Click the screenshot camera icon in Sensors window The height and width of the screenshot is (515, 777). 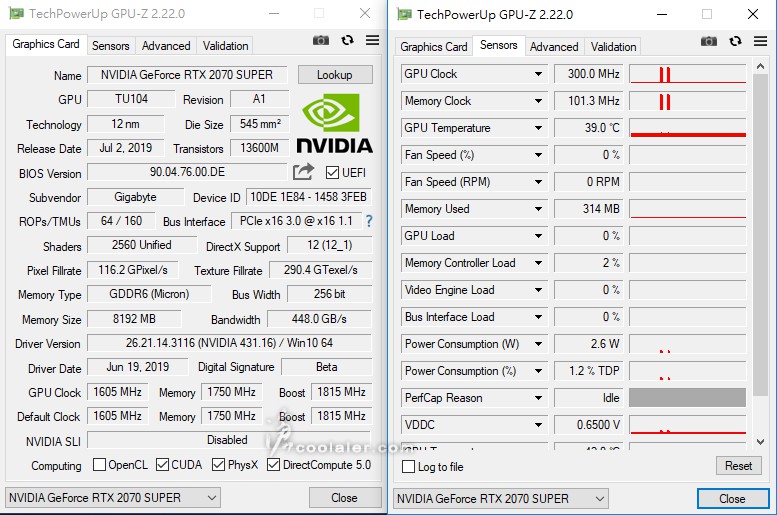pyautogui.click(x=709, y=41)
